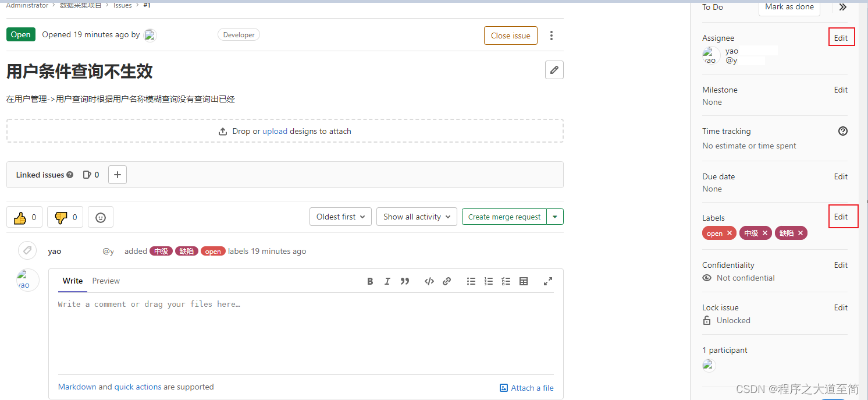Click the open label in activity note

click(x=213, y=252)
